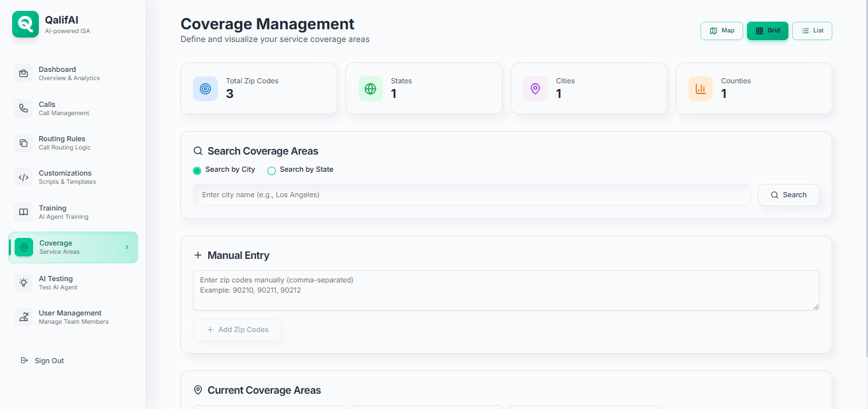The image size is (868, 409).
Task: Open Customizations Scripts & Templates
Action: click(x=73, y=177)
